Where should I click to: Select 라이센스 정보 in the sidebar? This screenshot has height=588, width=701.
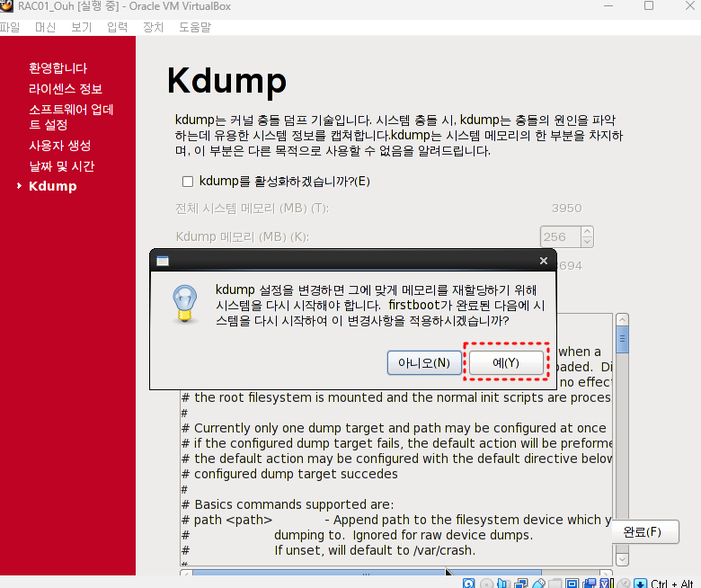click(66, 89)
